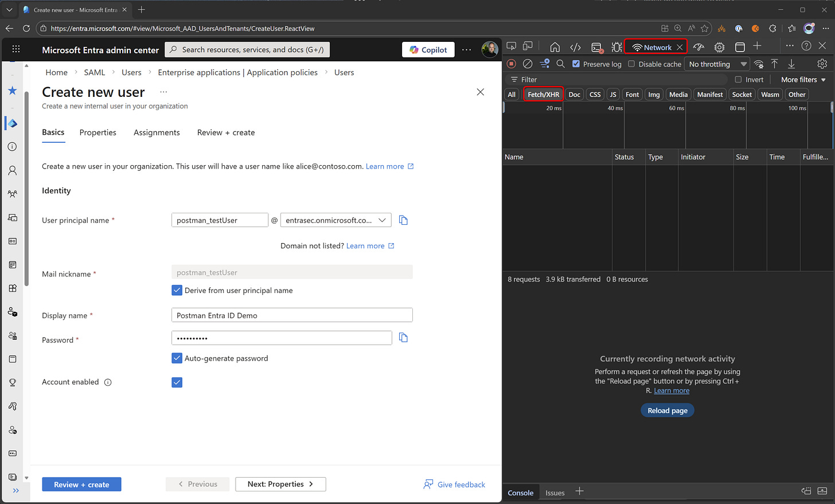Toggle Preserve log checkbox
Screen dimensions: 835x504
tap(576, 64)
